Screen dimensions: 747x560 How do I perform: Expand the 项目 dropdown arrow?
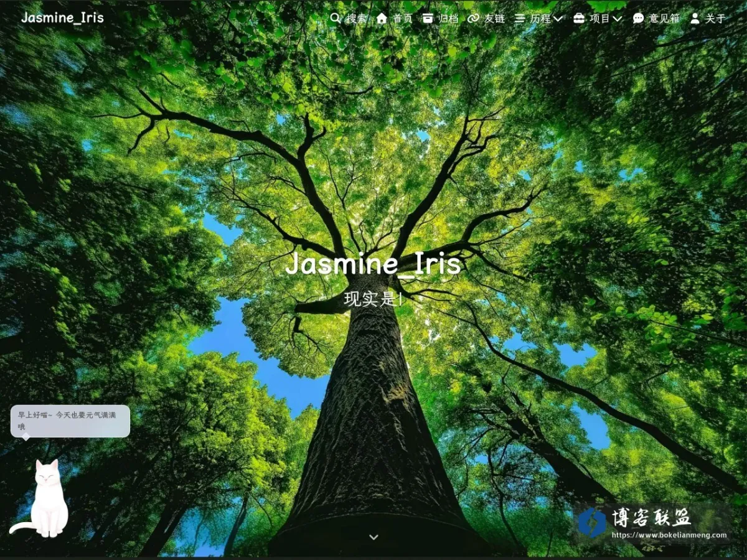pos(617,19)
